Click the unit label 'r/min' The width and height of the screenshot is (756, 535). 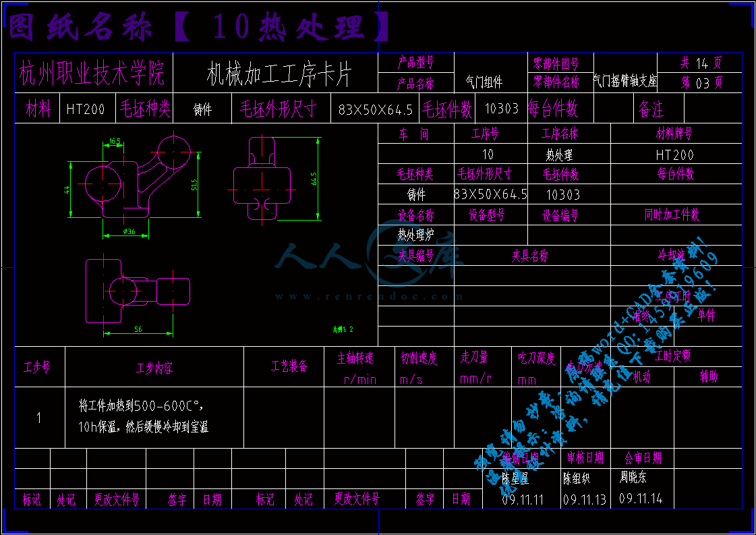(x=359, y=380)
